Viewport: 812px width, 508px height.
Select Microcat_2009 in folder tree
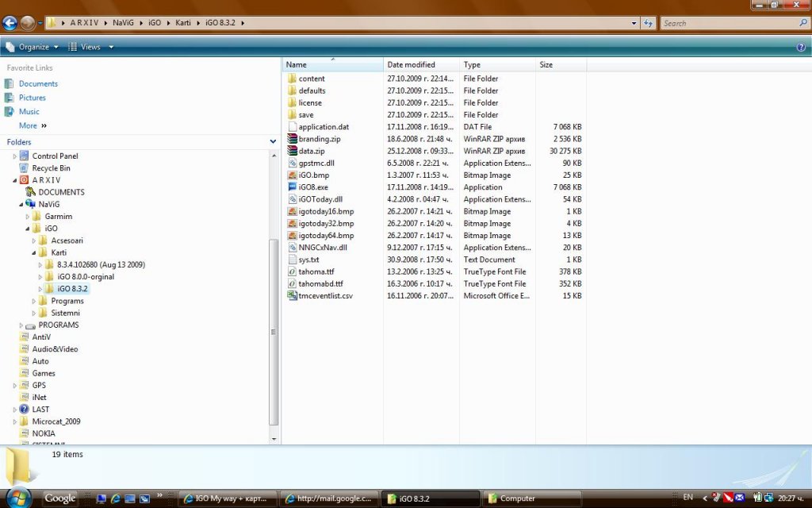click(56, 421)
